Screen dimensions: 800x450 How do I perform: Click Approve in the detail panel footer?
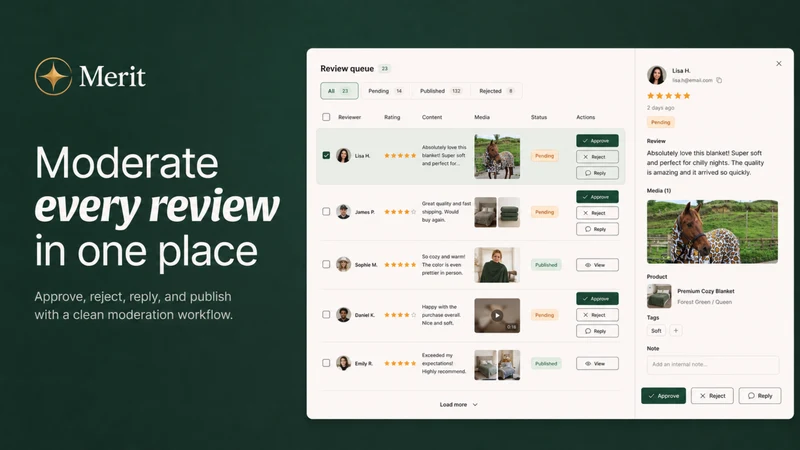(x=663, y=396)
